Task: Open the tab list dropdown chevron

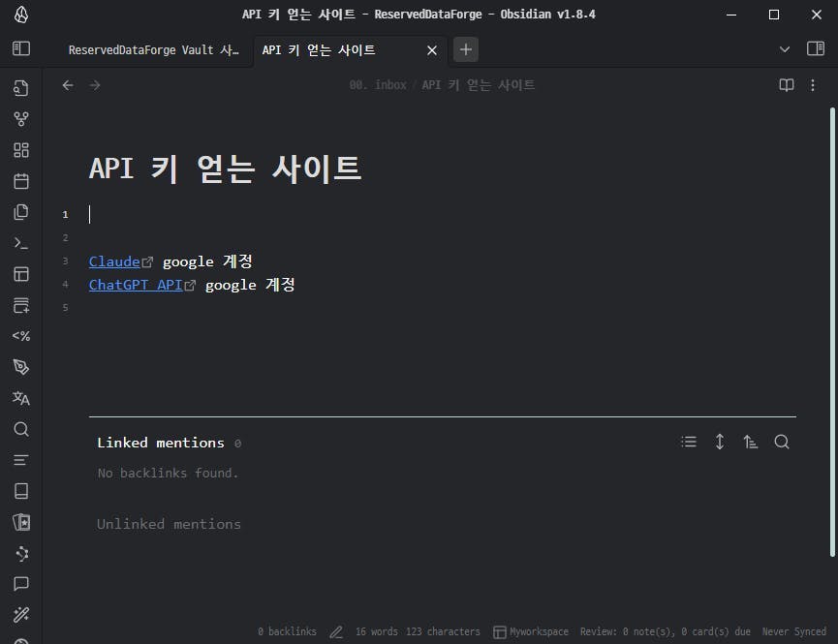Action: pos(784,49)
